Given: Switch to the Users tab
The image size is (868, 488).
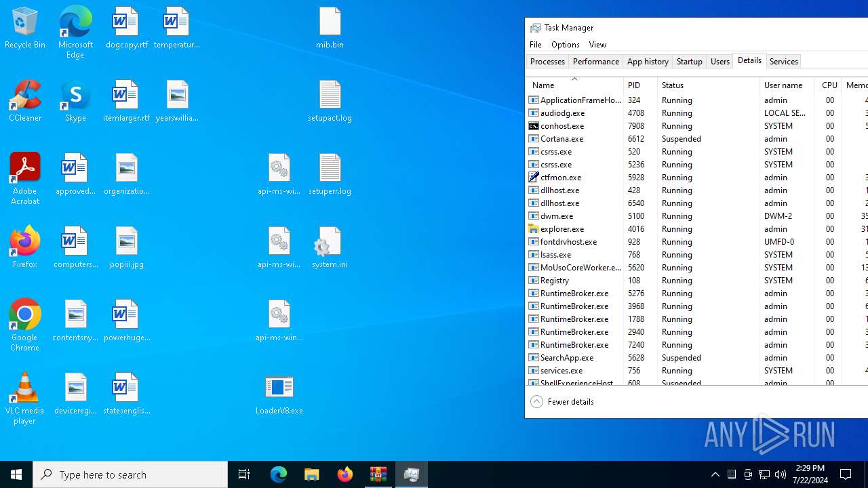Looking at the screenshot, I should pos(720,61).
